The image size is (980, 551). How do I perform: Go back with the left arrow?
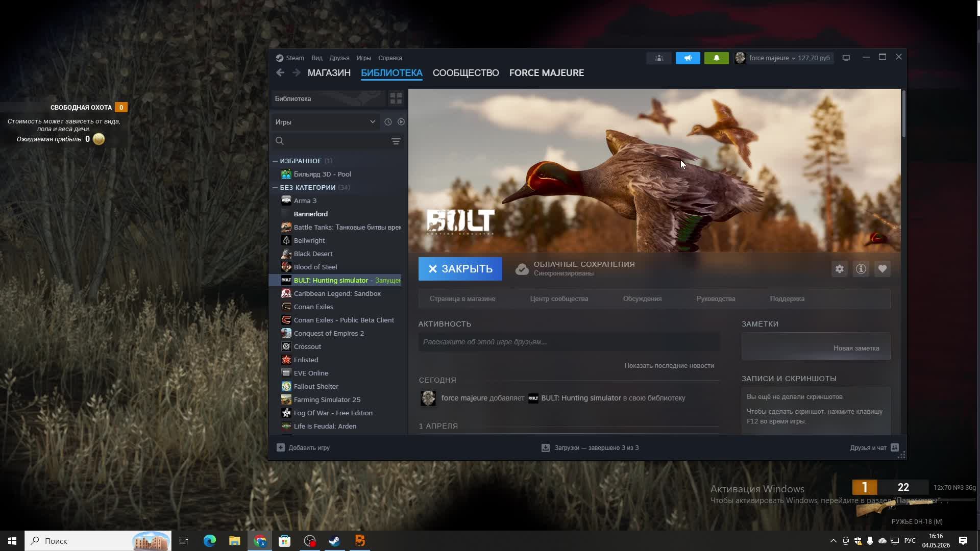click(x=280, y=73)
